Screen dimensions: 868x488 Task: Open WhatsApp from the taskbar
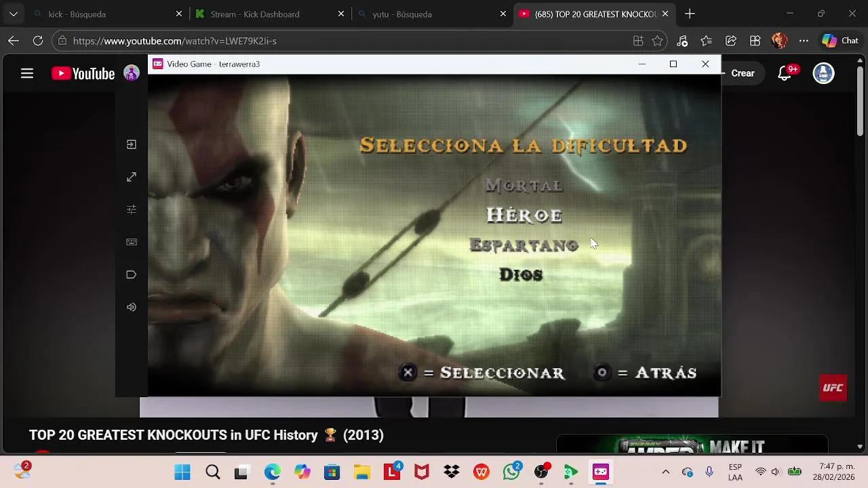point(512,472)
